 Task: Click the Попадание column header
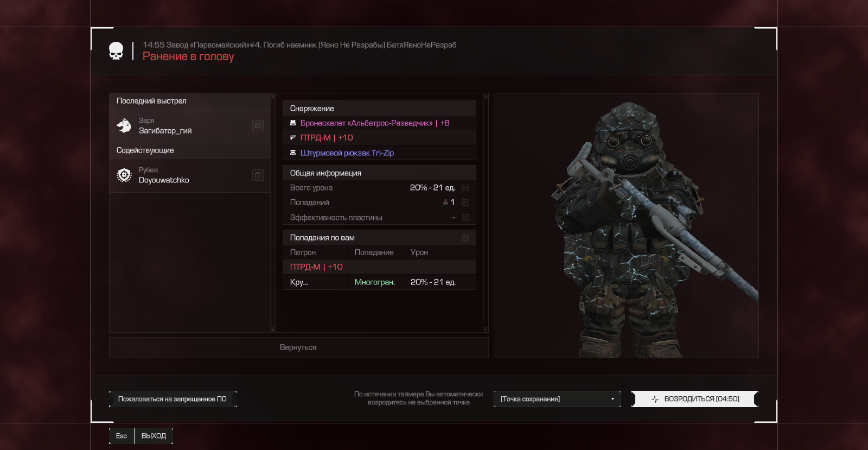click(374, 252)
